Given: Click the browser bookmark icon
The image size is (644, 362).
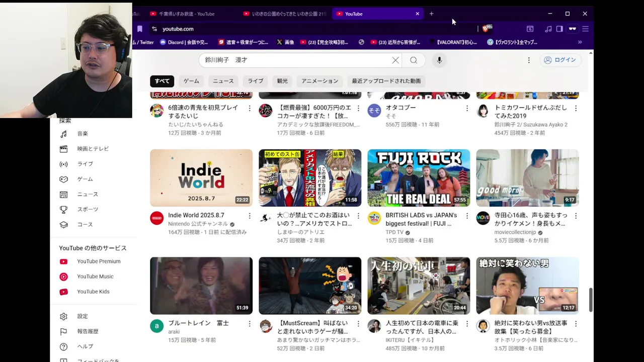Looking at the screenshot, I should coord(140,29).
